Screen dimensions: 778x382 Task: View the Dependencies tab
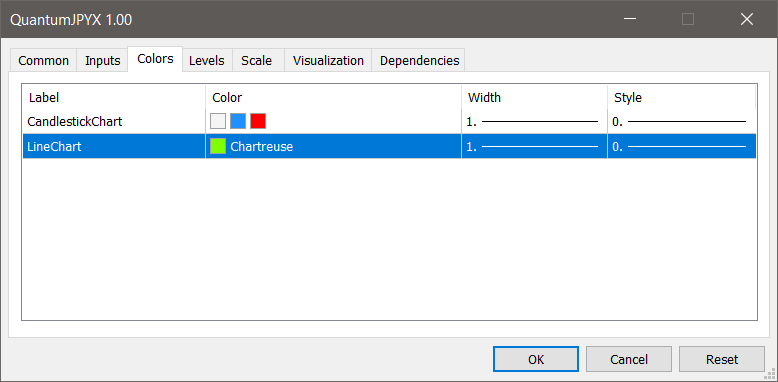(x=419, y=61)
